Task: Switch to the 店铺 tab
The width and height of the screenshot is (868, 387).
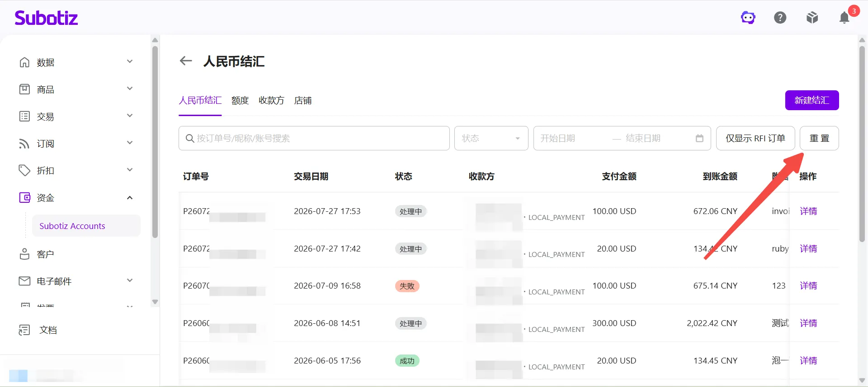Action: tap(303, 100)
